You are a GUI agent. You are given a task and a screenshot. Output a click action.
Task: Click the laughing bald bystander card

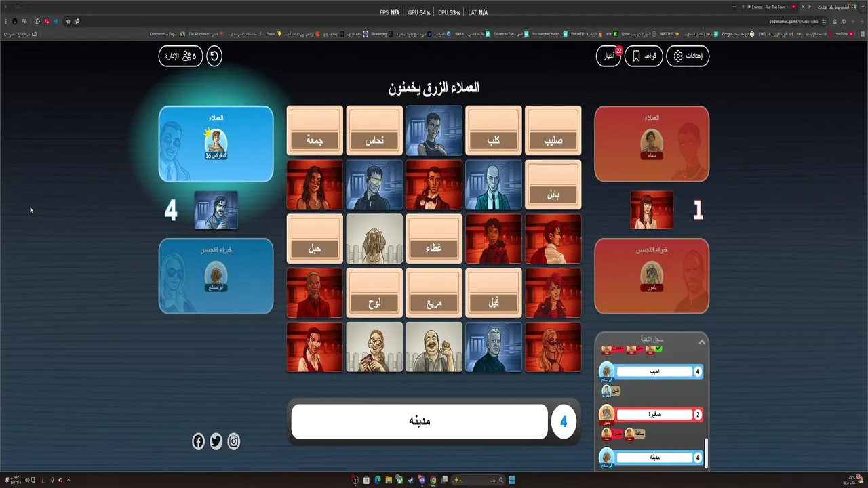click(x=434, y=347)
